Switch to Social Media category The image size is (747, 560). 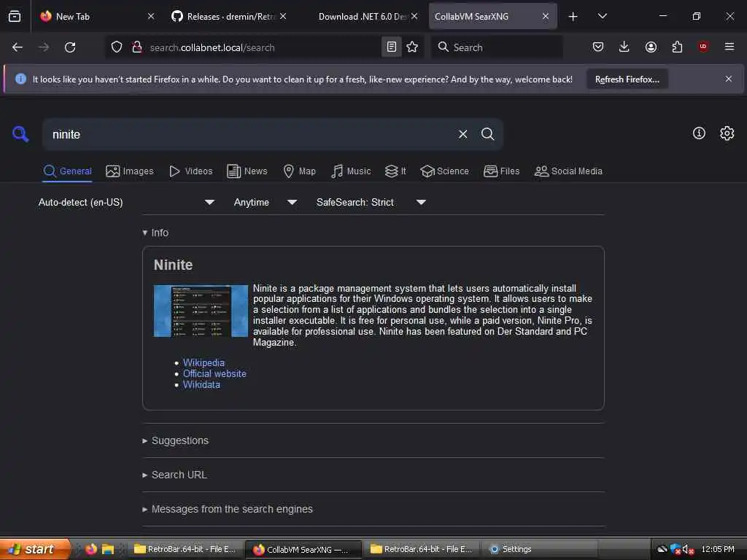pyautogui.click(x=568, y=171)
